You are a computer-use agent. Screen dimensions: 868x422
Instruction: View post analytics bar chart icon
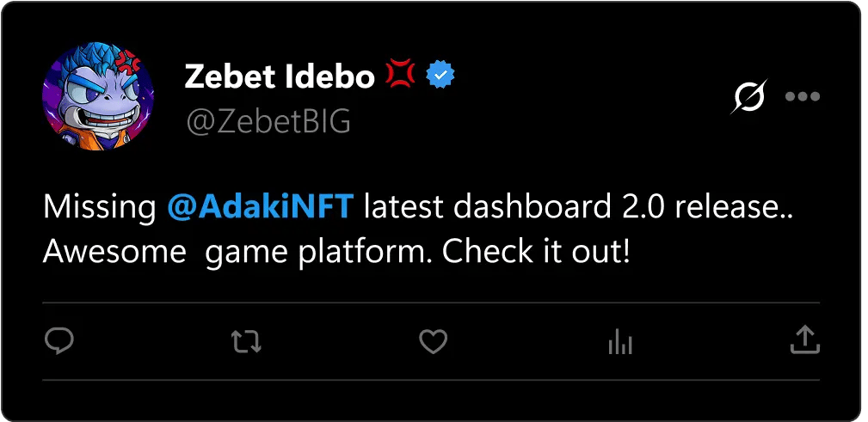[x=620, y=341]
